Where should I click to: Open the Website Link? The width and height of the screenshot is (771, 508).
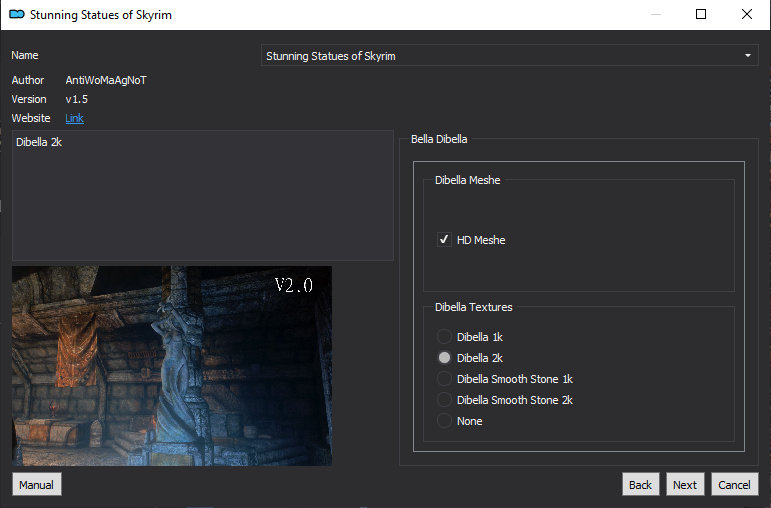tap(74, 118)
